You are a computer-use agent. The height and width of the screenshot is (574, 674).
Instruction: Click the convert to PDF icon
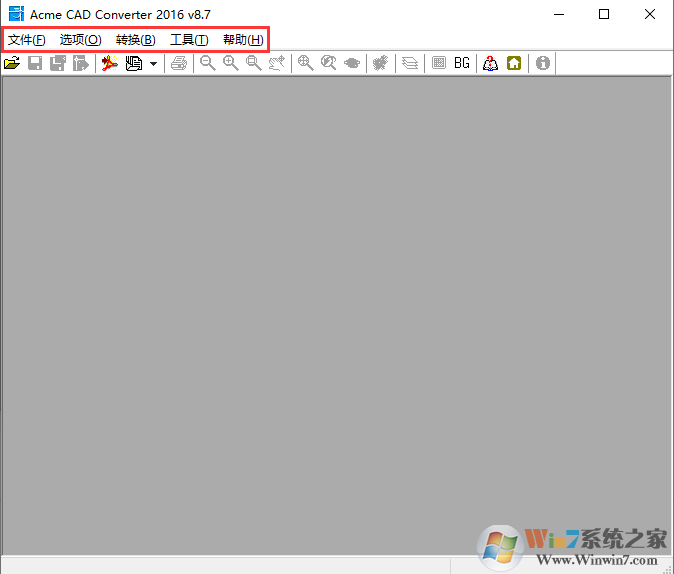(x=110, y=63)
